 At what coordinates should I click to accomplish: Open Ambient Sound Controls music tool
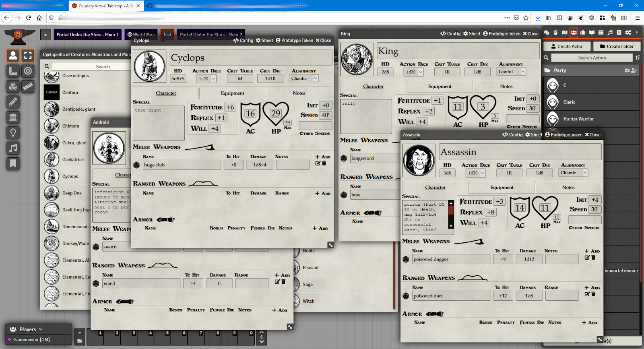point(13,148)
